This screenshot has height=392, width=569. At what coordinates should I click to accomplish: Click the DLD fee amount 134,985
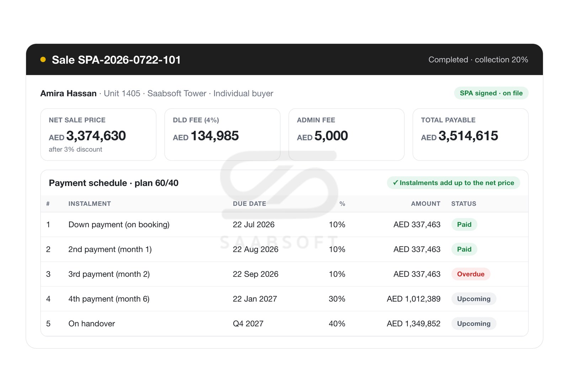pyautogui.click(x=215, y=136)
